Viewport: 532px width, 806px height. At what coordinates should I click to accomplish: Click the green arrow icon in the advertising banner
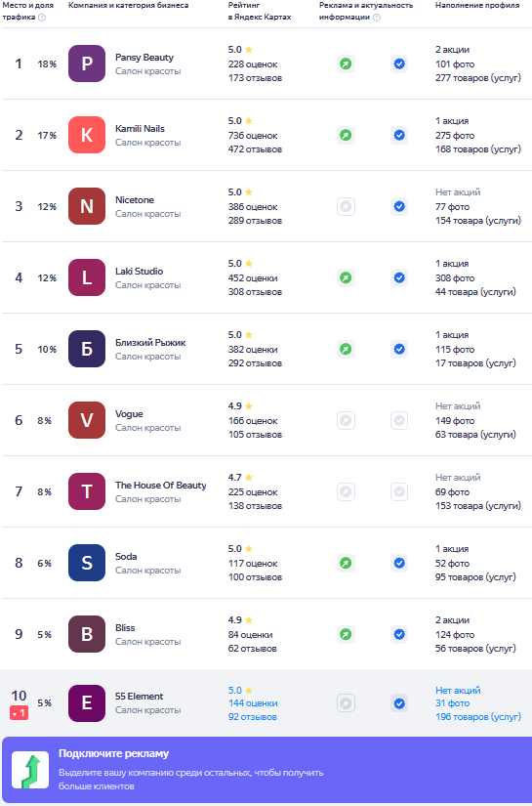(x=30, y=770)
